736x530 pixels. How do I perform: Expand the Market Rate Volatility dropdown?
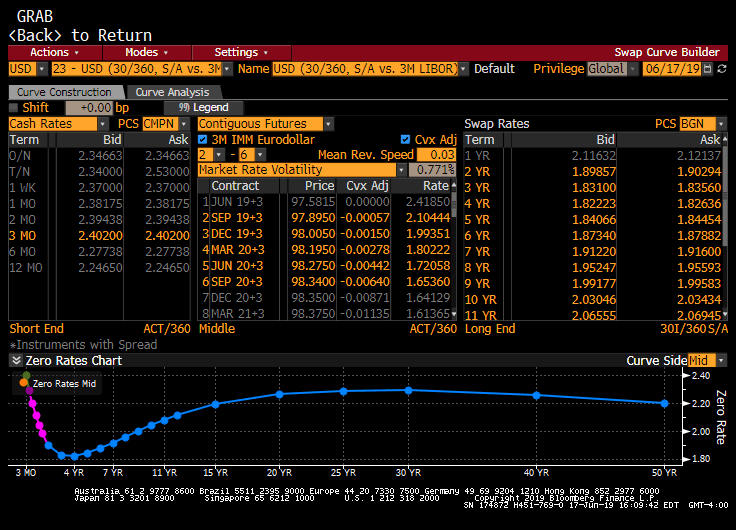coord(401,170)
